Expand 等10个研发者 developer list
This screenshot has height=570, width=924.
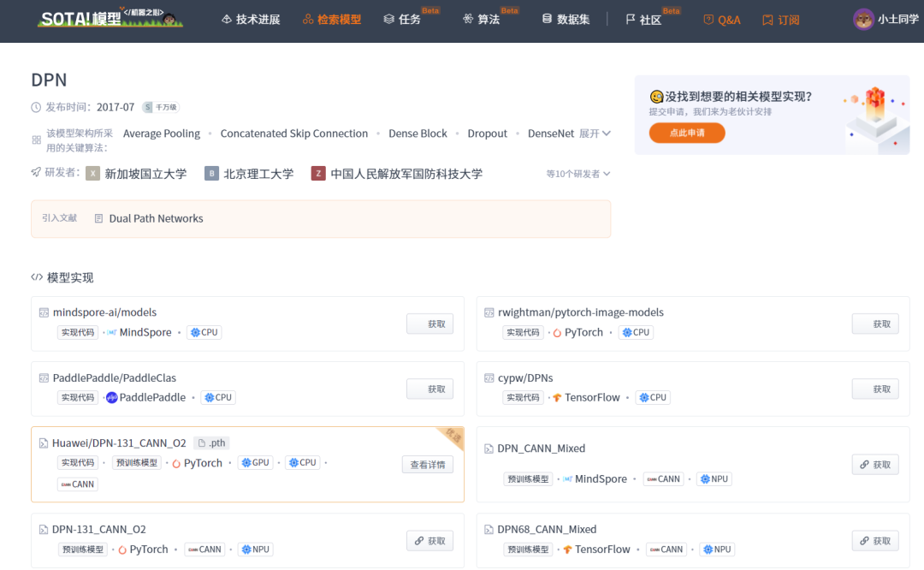[x=578, y=174]
